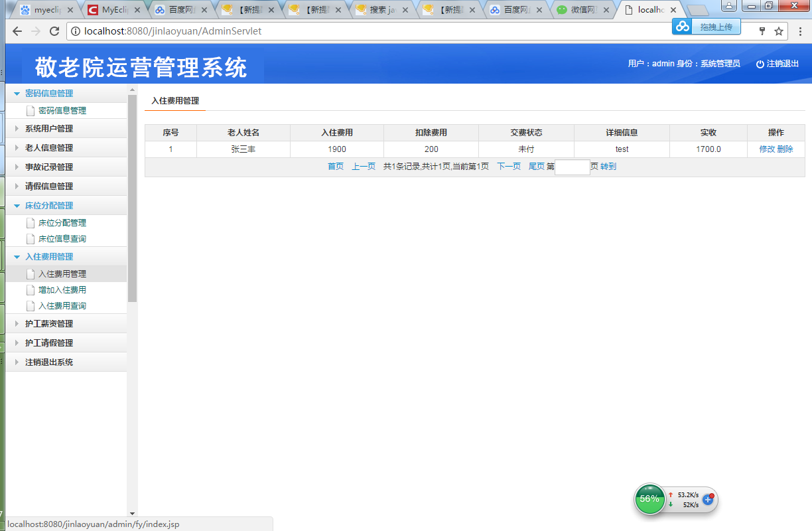Switch to the myeclipse browser tab

coord(45,10)
